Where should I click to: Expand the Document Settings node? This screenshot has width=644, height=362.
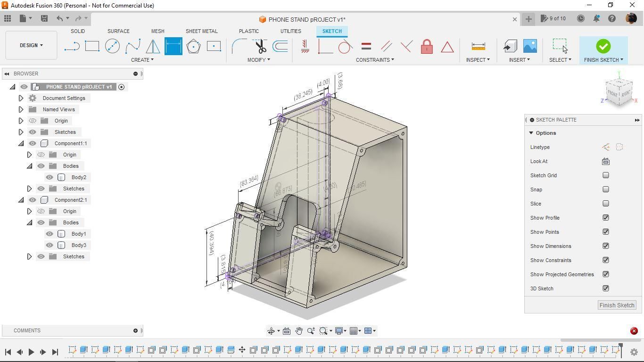pos(21,98)
